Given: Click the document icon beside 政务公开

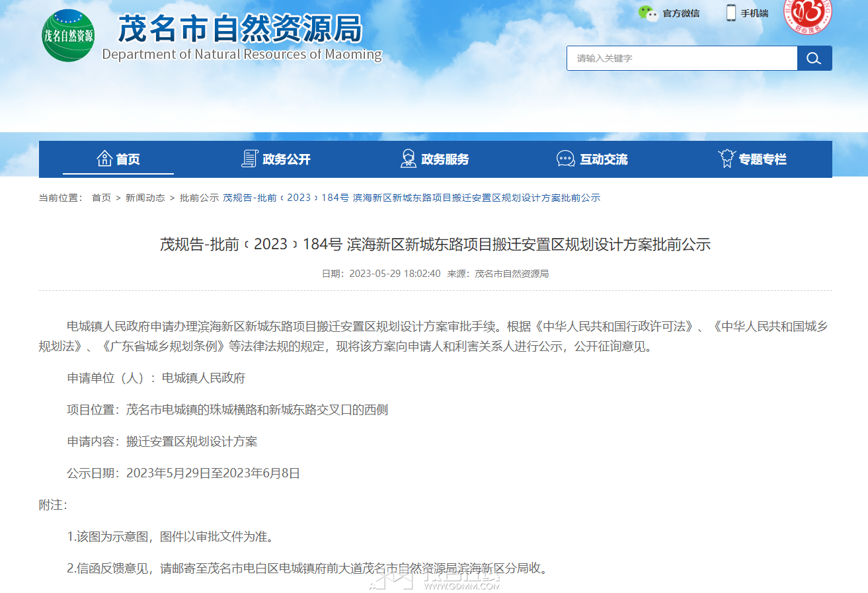Looking at the screenshot, I should coord(249,159).
